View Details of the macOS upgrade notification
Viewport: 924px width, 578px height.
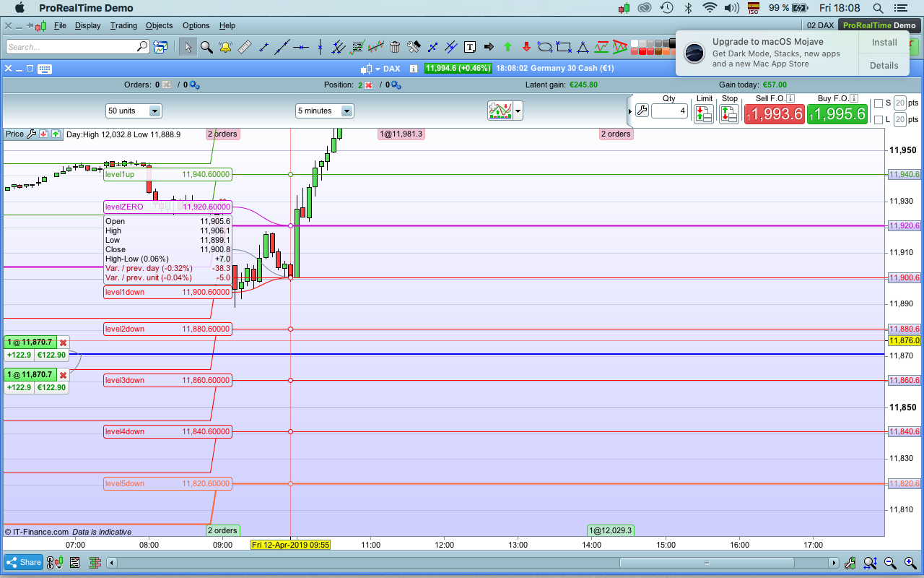click(884, 65)
